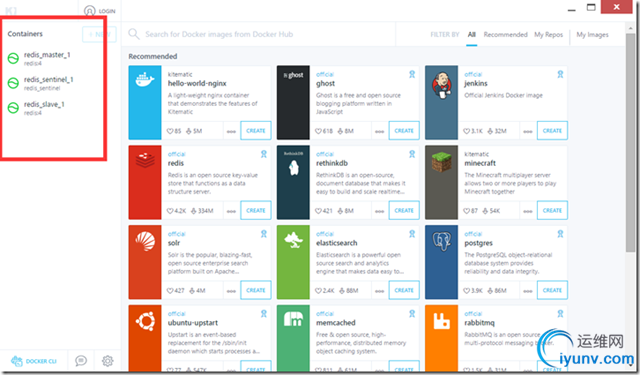Open more options for jenkins image
This screenshot has height=375, width=640.
(528, 131)
